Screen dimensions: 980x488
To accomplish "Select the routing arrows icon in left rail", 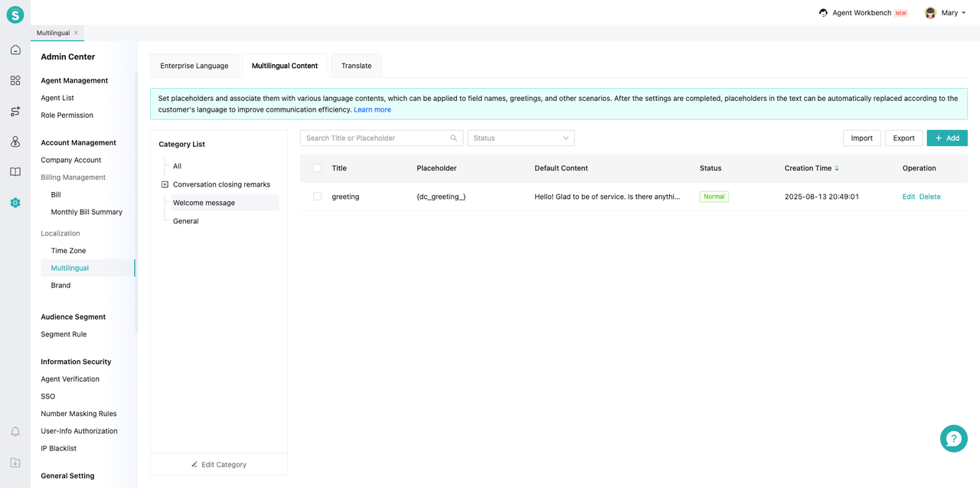I will coord(15,111).
